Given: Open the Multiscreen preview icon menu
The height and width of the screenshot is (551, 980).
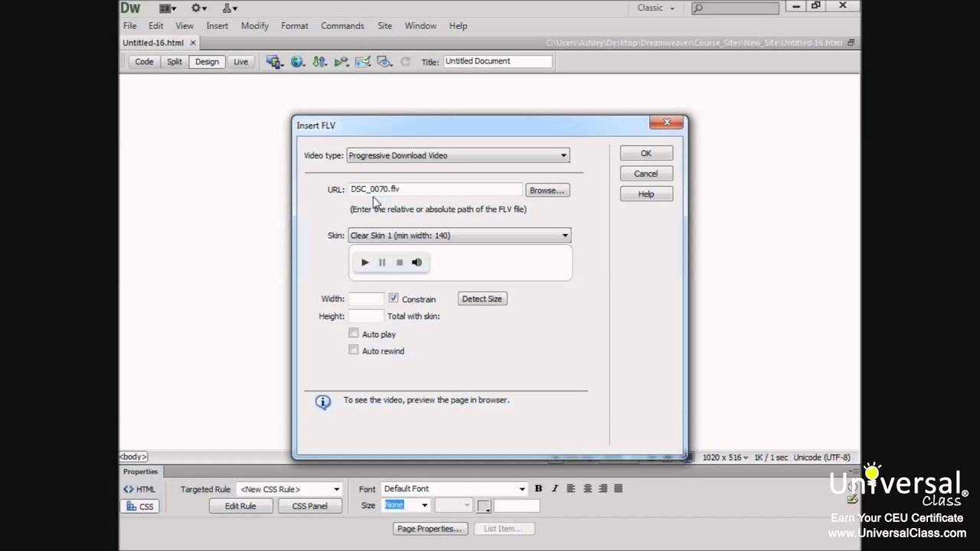Looking at the screenshot, I should pyautogui.click(x=273, y=62).
